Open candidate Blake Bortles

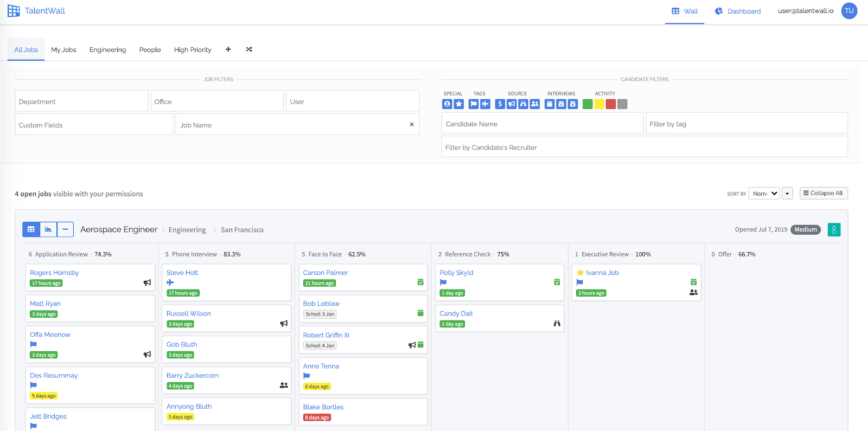[323, 407]
